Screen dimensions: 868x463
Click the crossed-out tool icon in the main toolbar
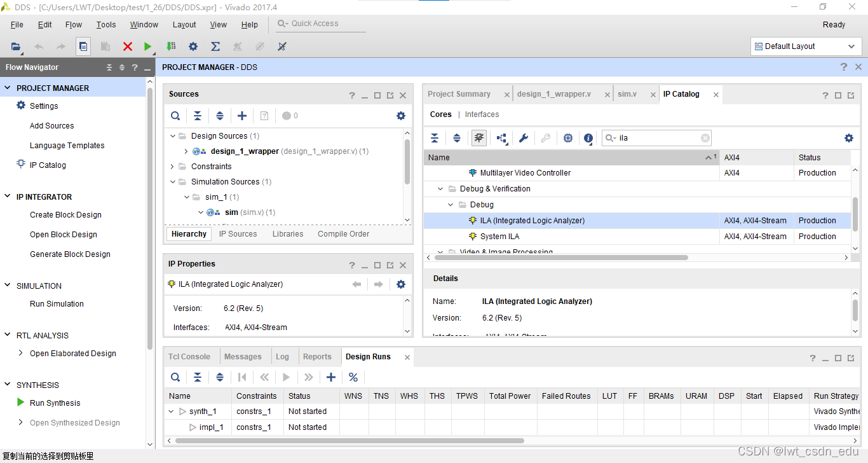point(282,46)
